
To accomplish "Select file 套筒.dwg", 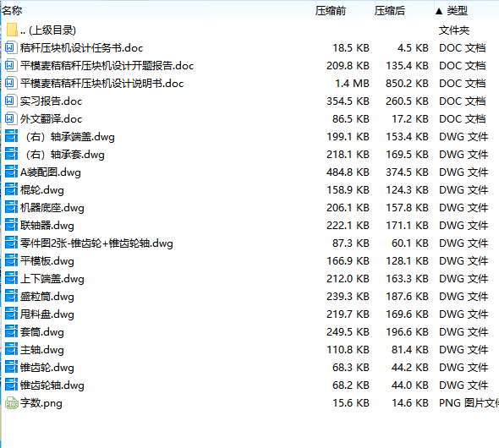I will (42, 332).
